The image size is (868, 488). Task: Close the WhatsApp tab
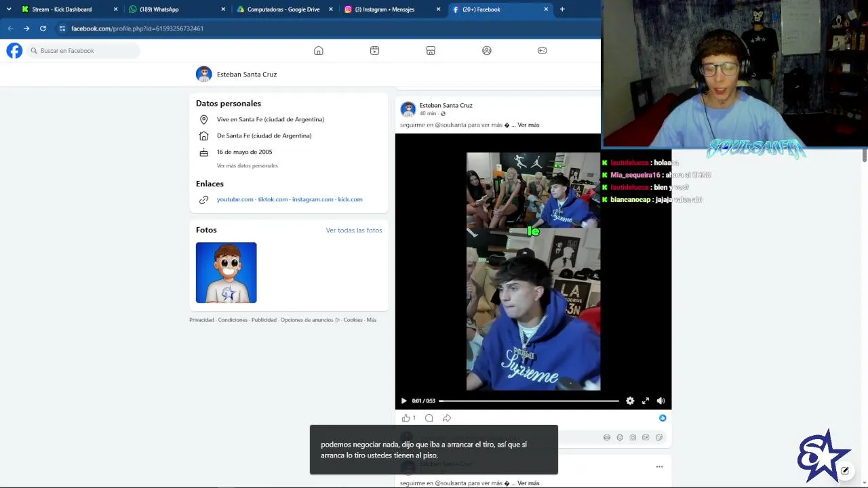223,9
